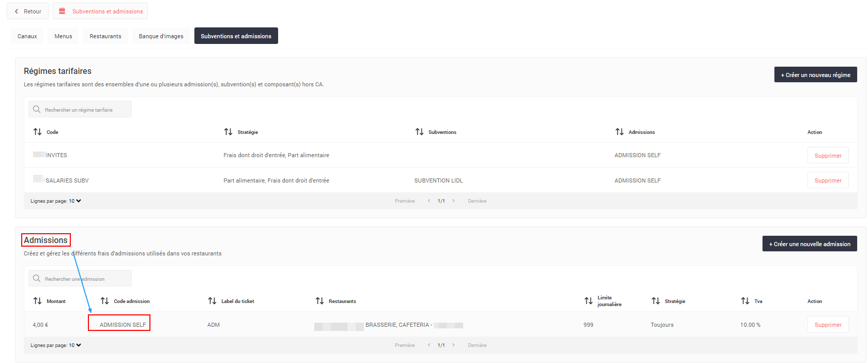Screen dimensions: 868x363
Task: Sort admissions by Limite journalière icon
Action: pyautogui.click(x=588, y=301)
